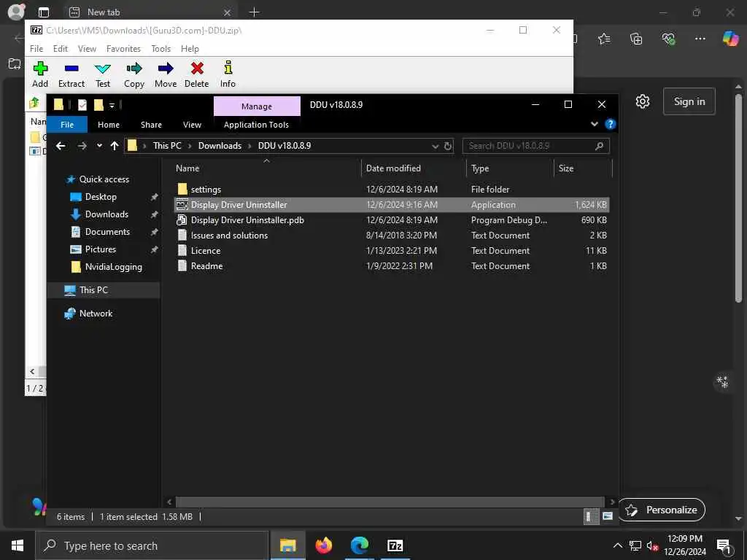Open 7-Zip from taskbar

tap(395, 545)
